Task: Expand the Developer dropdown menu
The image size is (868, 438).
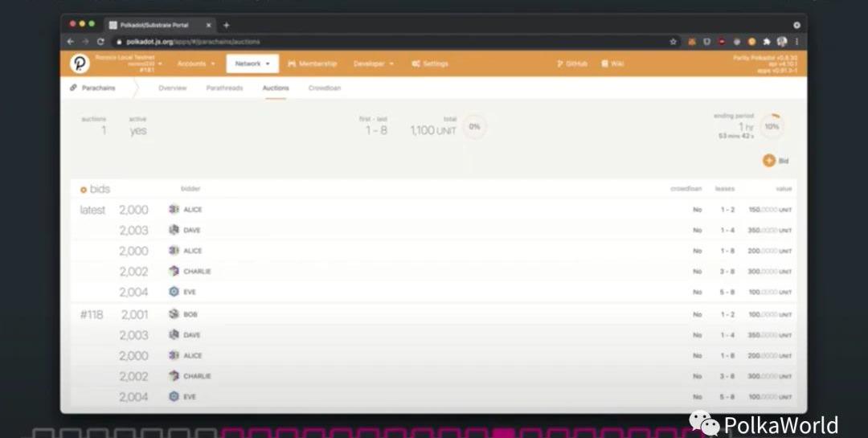Action: tap(374, 63)
